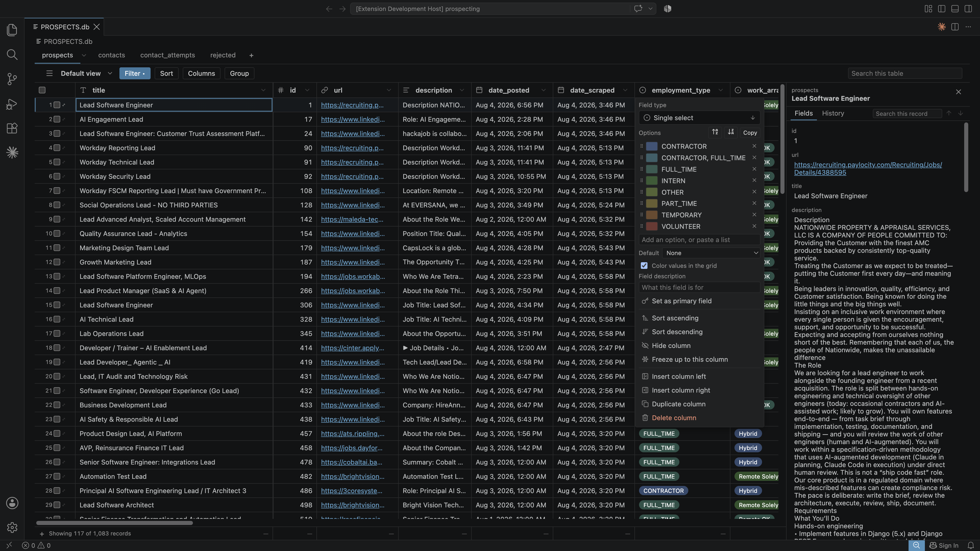Change the CONTRACTOR option color swatch
The height and width of the screenshot is (551, 980).
click(x=652, y=146)
